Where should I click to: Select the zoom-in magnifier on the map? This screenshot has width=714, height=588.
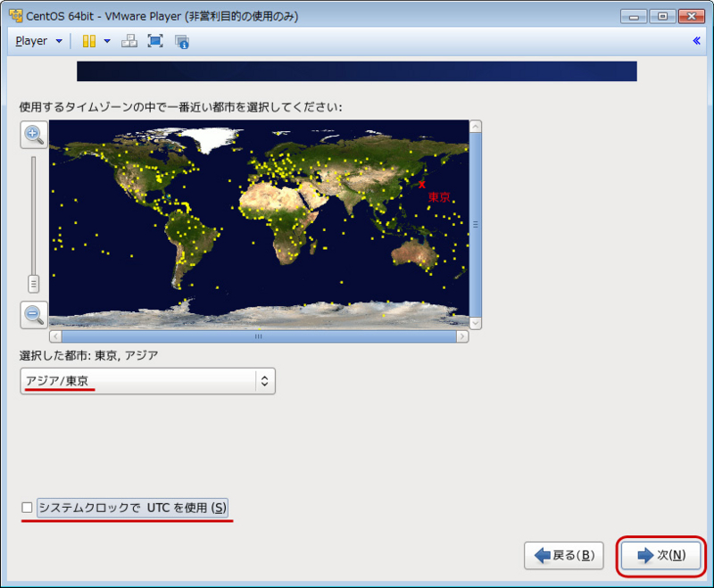[33, 135]
